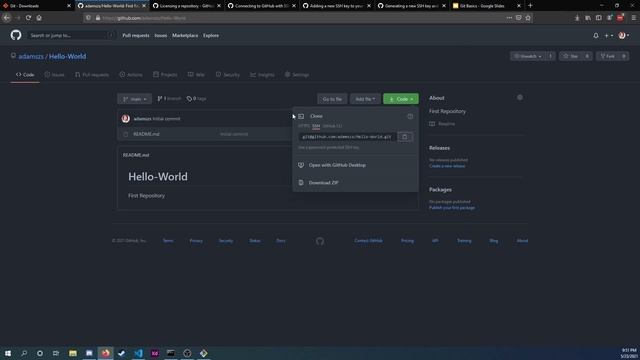640x360 pixels.
Task: Edit repository details gear in About
Action: [520, 98]
